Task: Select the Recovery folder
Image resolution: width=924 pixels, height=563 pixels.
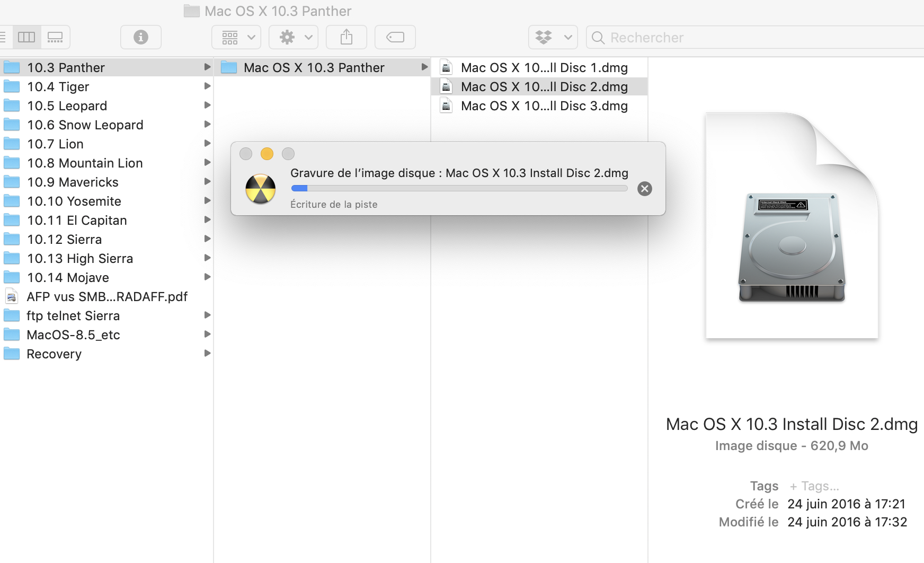Action: (106, 354)
